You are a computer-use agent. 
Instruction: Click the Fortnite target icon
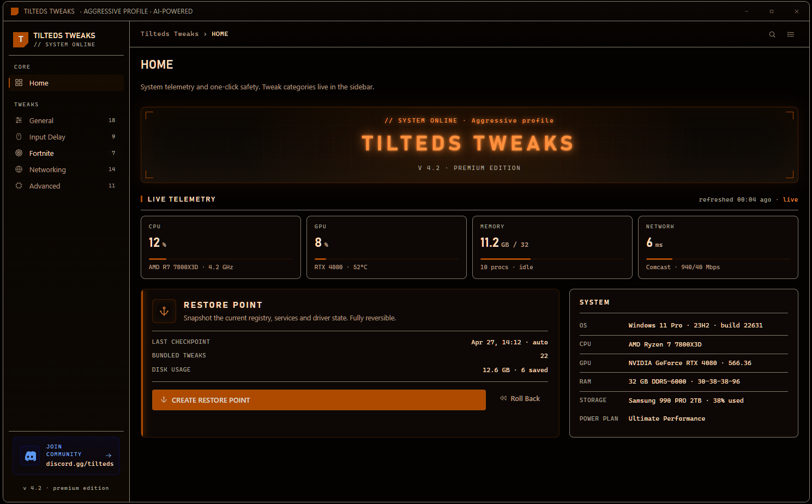coord(19,153)
